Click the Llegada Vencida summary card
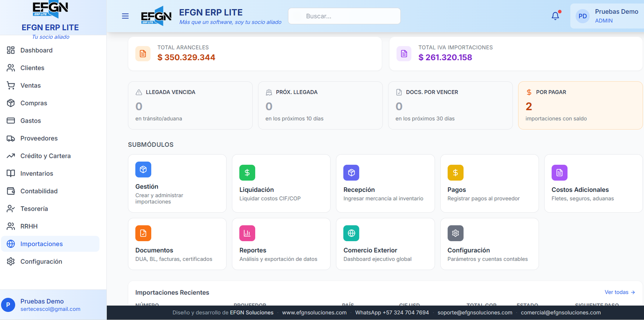Image resolution: width=644 pixels, height=320 pixels. [x=190, y=105]
